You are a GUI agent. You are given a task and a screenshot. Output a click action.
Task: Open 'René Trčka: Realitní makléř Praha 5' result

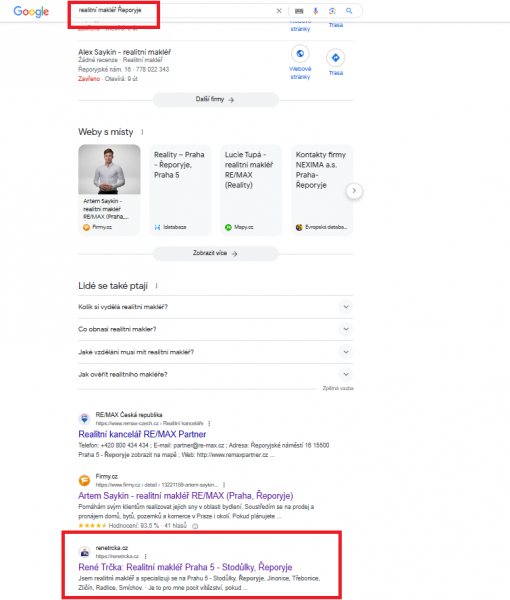(x=185, y=567)
